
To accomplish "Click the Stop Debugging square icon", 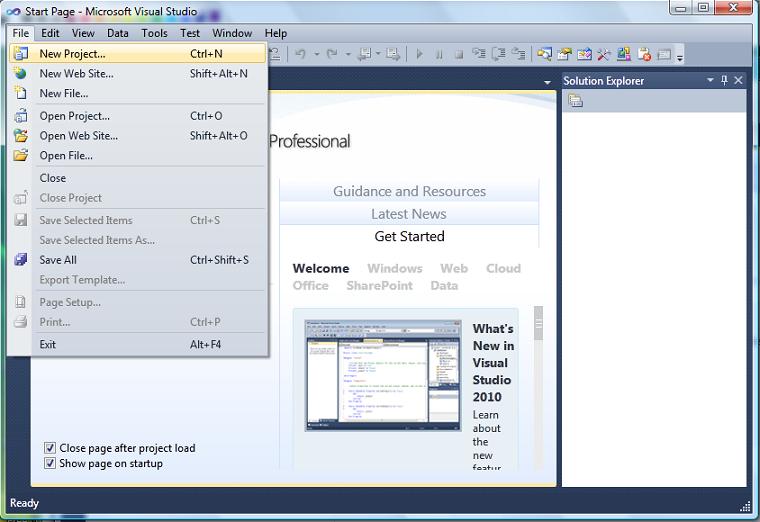I will [459, 54].
